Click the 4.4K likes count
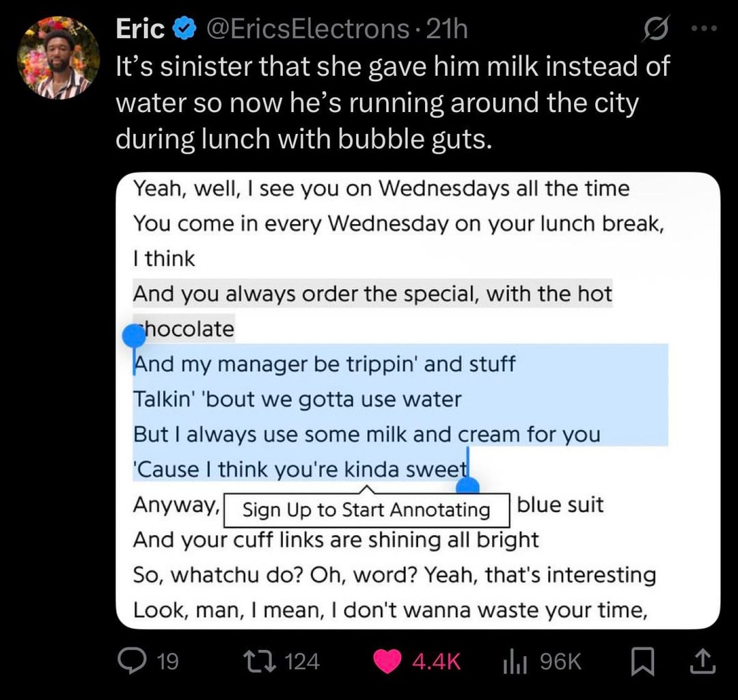The image size is (738, 700). pos(436,661)
